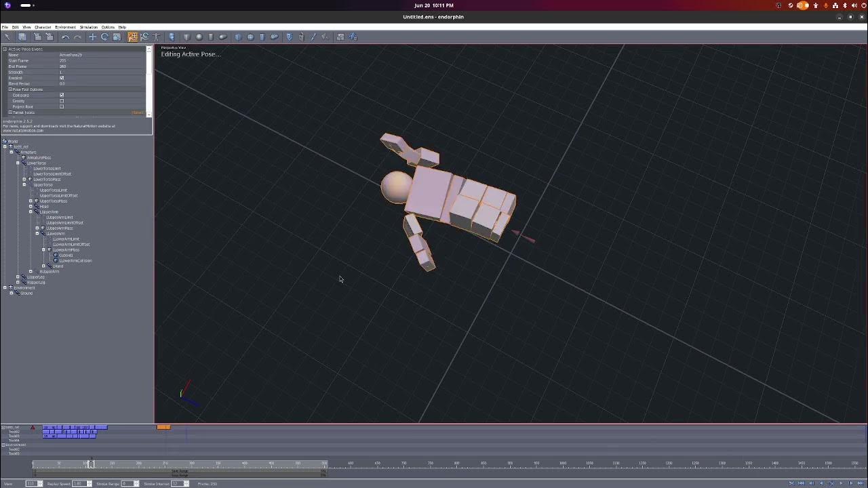This screenshot has height=488, width=868.
Task: Click the system volume icon in top bar
Action: click(853, 5)
